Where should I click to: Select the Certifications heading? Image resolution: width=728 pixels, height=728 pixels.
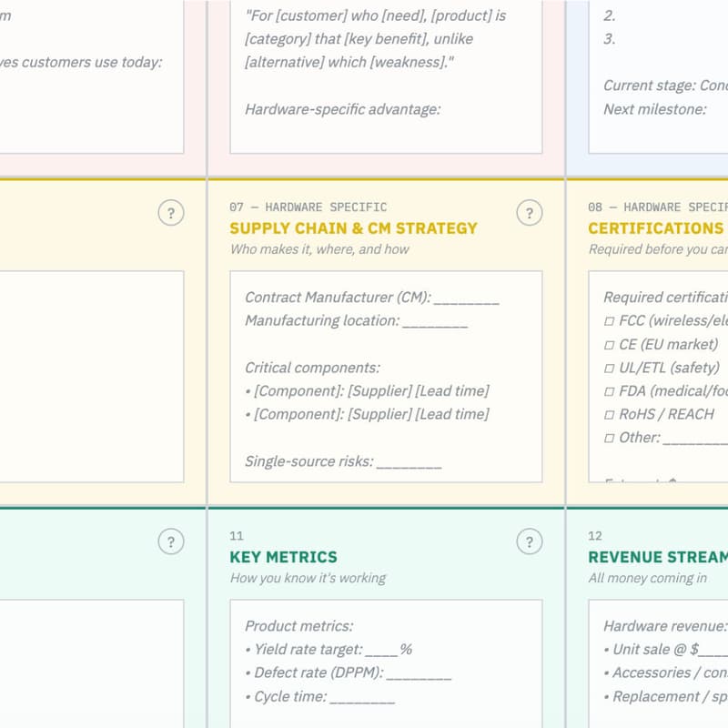(x=657, y=228)
